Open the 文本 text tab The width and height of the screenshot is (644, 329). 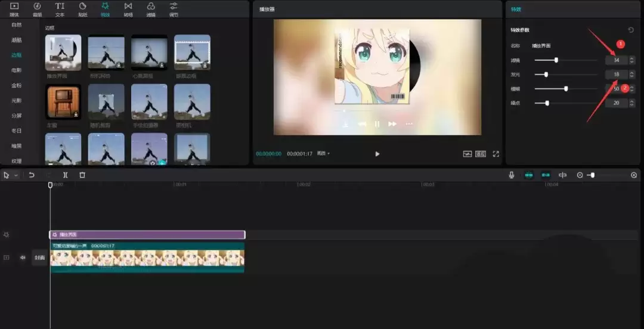60,10
